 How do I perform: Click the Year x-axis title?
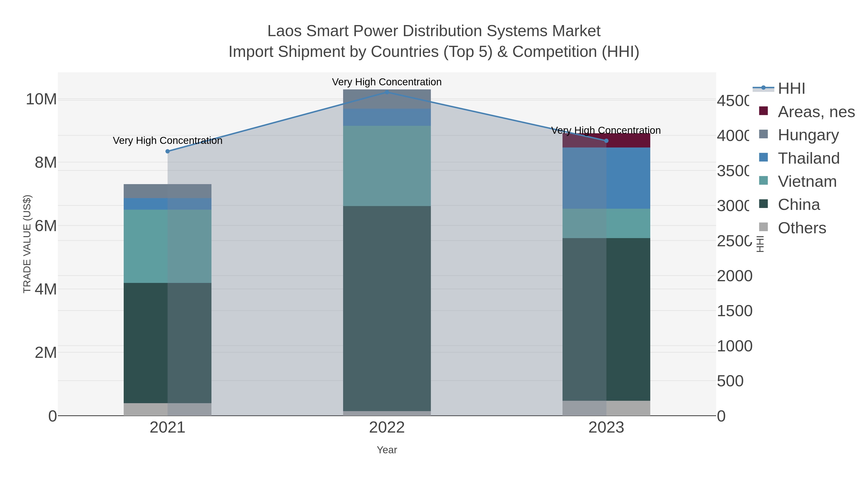tap(387, 450)
